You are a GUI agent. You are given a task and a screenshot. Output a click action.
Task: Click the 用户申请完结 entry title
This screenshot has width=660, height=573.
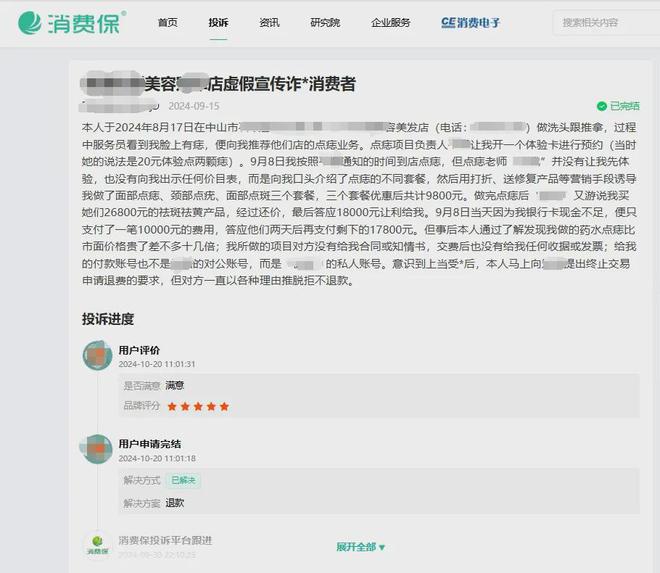[150, 444]
